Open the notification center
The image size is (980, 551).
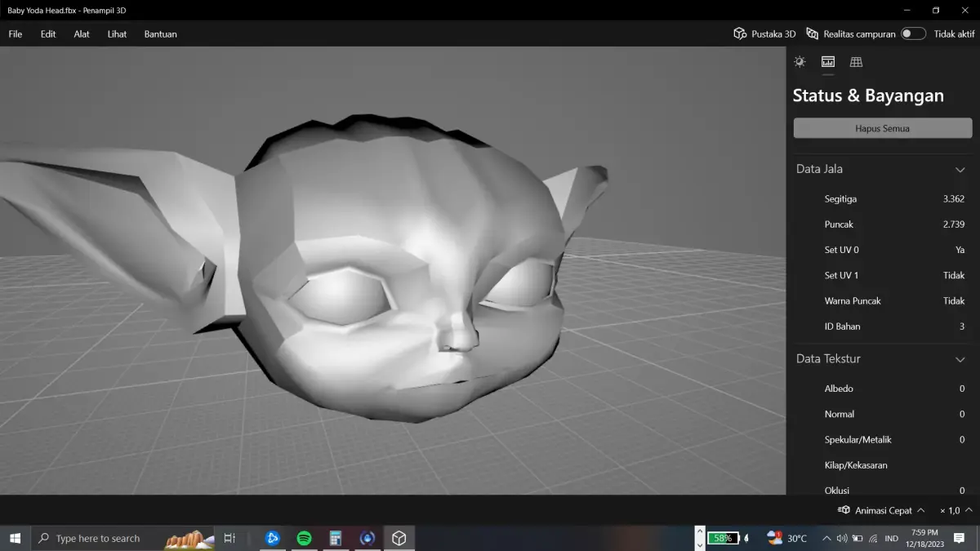pyautogui.click(x=959, y=538)
